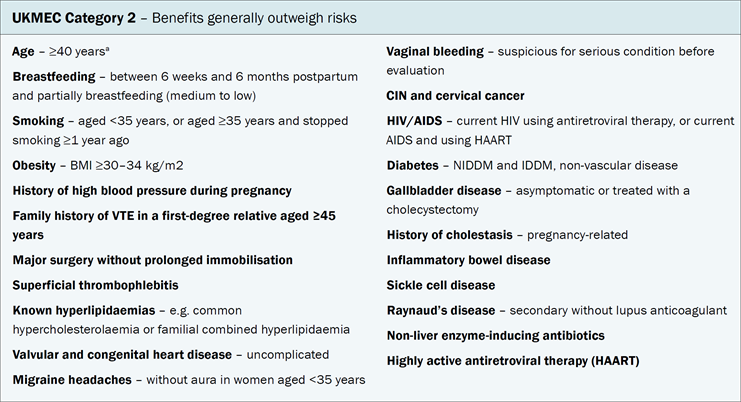
Task: Select History of high blood pressure during pregnancy
Action: 152,191
